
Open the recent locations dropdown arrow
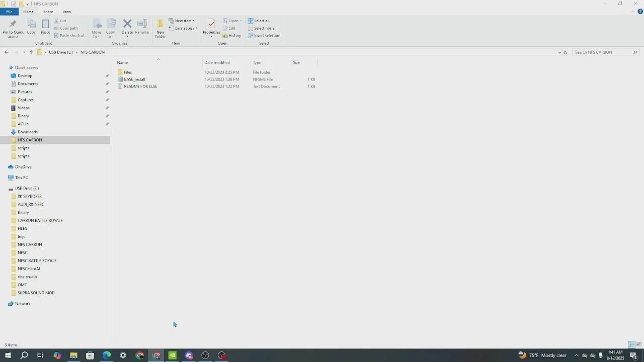pyautogui.click(x=24, y=52)
